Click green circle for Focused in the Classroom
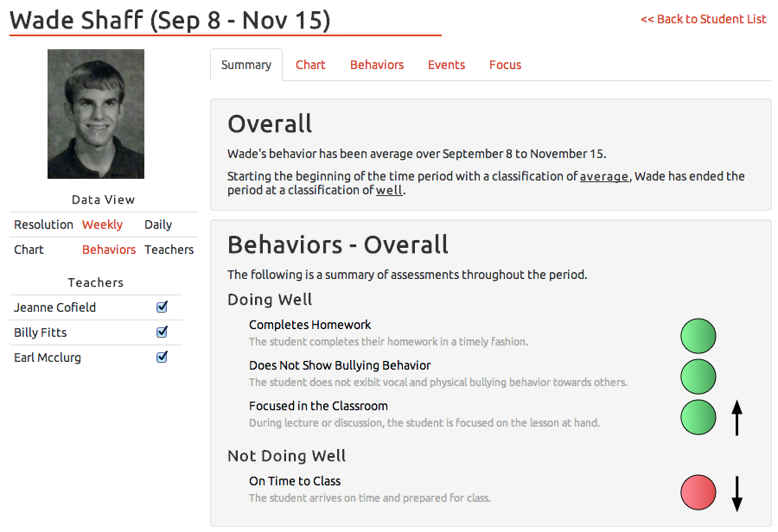 [698, 417]
